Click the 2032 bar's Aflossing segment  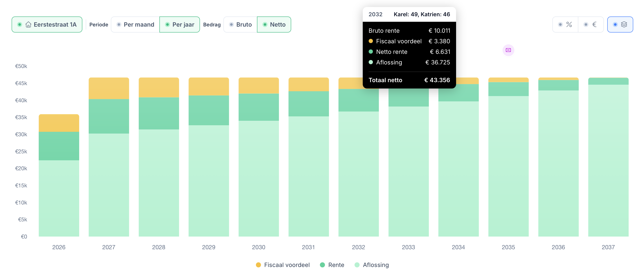coord(359,174)
